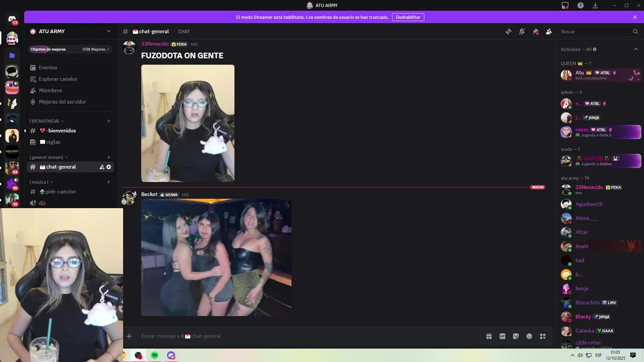This screenshot has width=644, height=362.
Task: Open activity settings gear beside Actividad
Action: pyautogui.click(x=595, y=49)
